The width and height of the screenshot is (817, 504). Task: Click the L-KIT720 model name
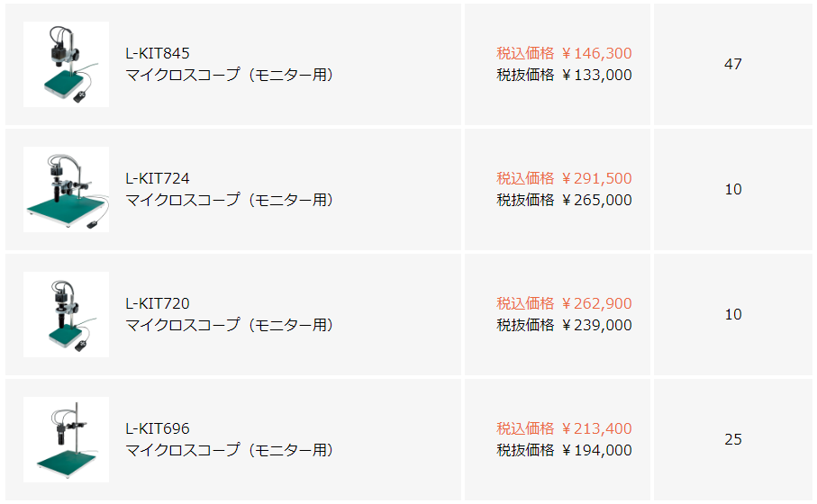pos(158,303)
